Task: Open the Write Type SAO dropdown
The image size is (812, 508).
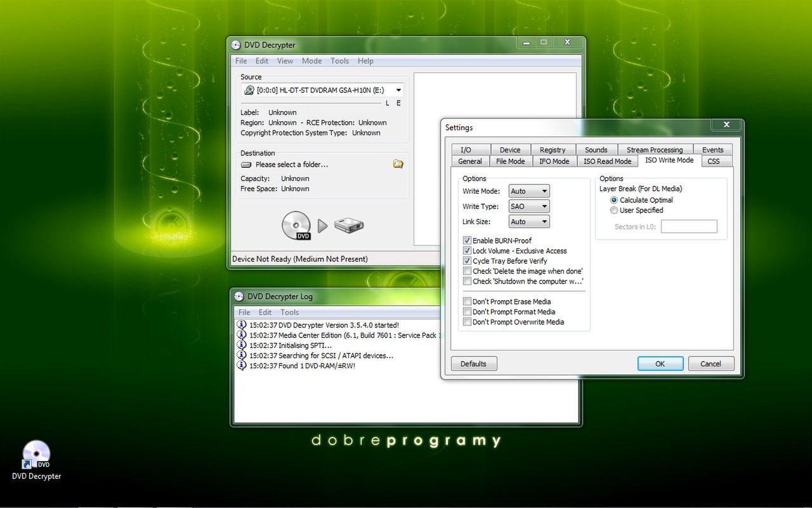Action: point(529,206)
